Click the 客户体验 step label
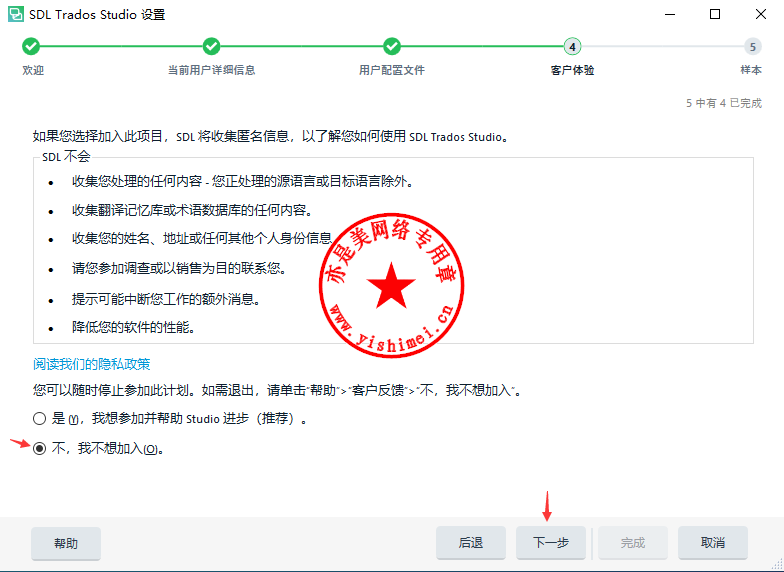784x572 pixels. pos(572,70)
